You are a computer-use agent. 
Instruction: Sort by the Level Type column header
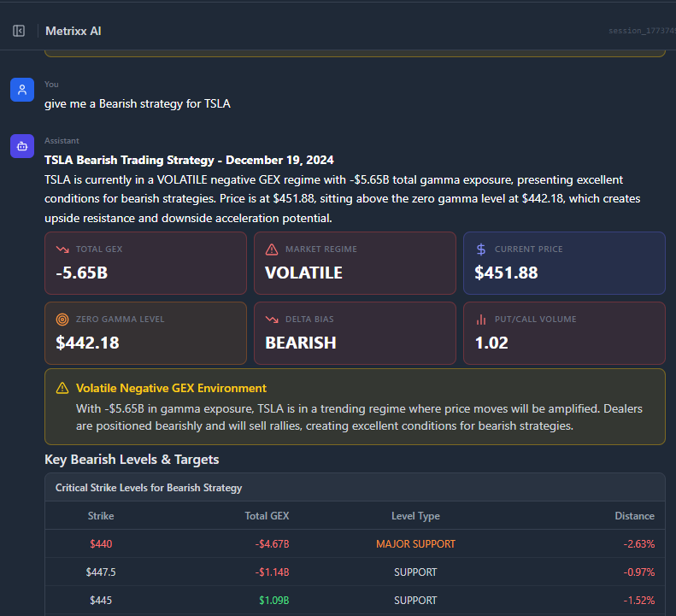click(x=415, y=516)
